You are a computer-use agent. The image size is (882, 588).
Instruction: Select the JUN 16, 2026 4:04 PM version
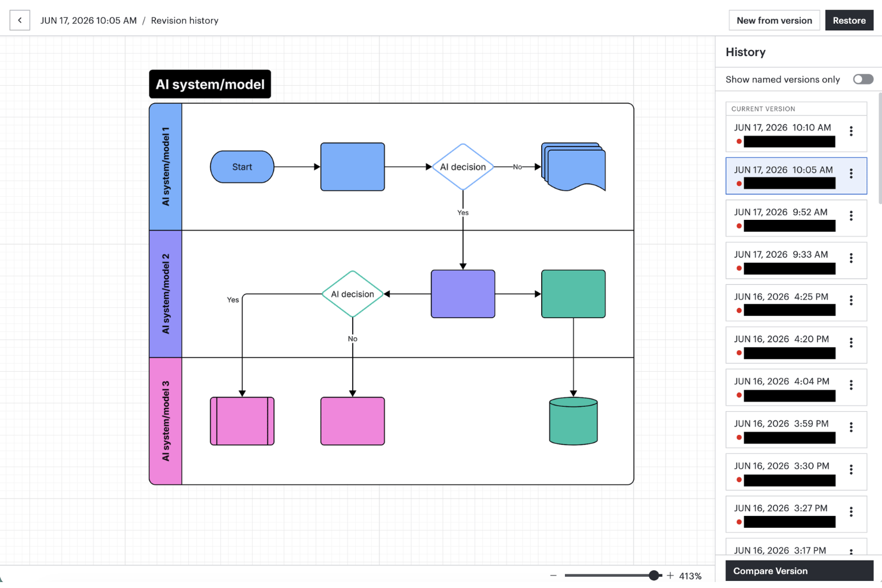[x=796, y=387]
